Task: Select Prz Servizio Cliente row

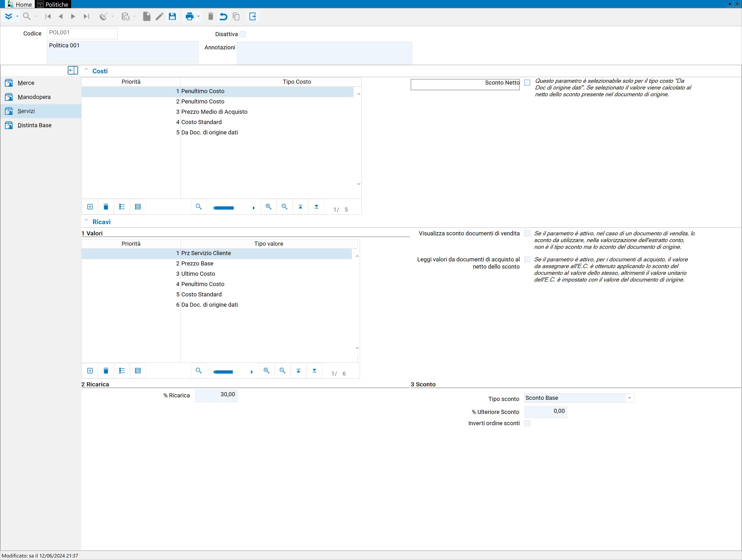Action: coord(217,253)
